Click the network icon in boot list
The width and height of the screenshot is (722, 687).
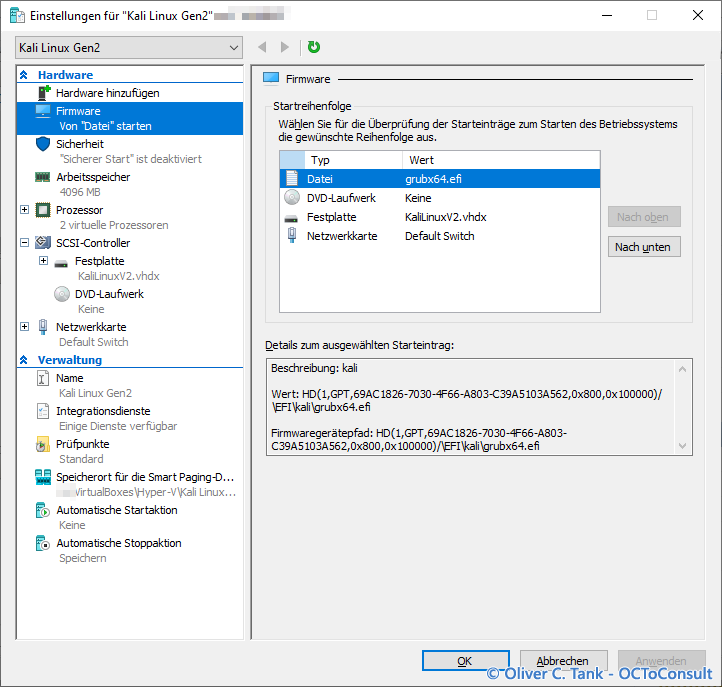tap(292, 235)
